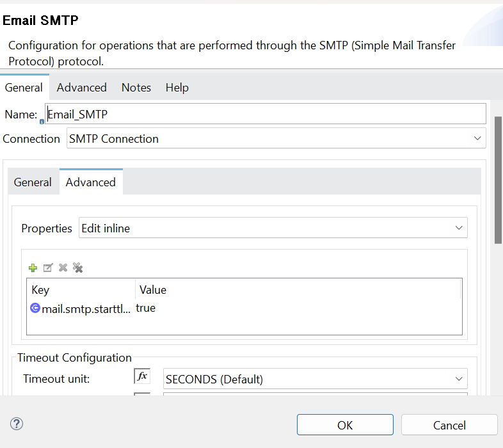
Task: Click icon beside mail.smtp.starttls key
Action: coord(35,308)
